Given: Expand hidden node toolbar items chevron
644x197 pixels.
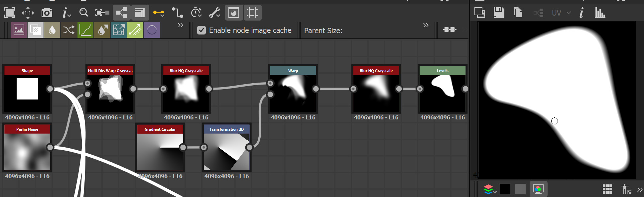Looking at the screenshot, I should (181, 25).
